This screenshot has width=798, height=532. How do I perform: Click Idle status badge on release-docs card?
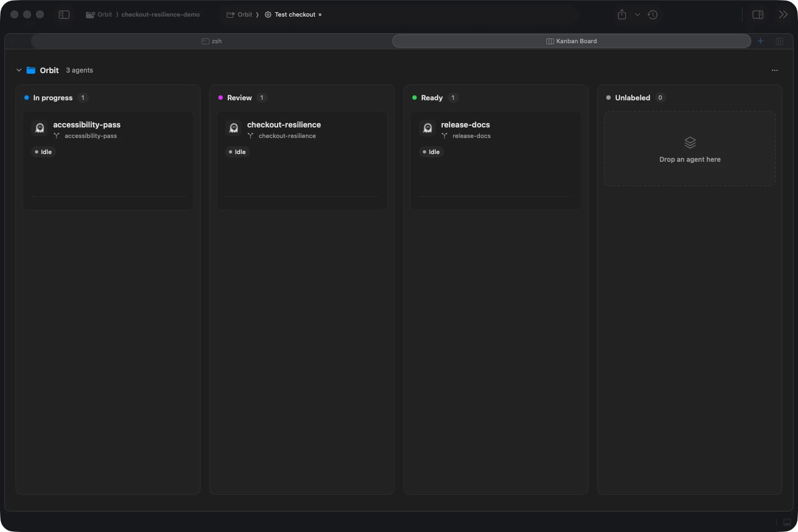pos(431,152)
